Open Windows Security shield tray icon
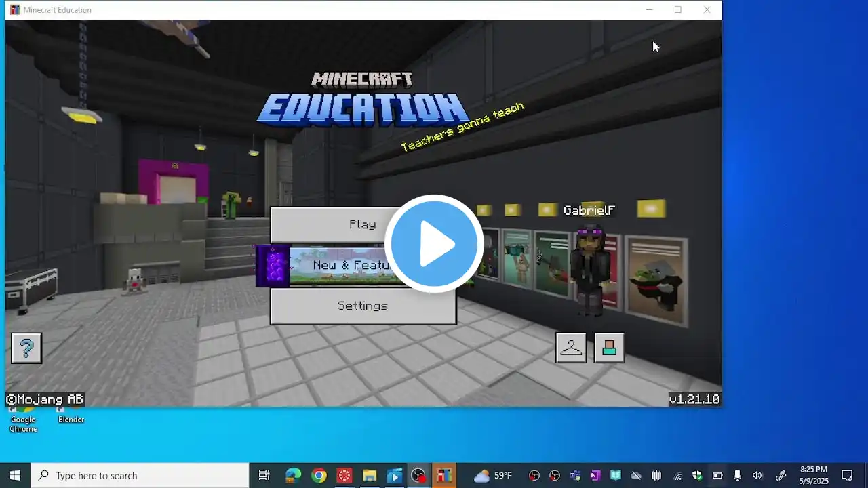Viewport: 868px width, 488px height. (x=697, y=475)
